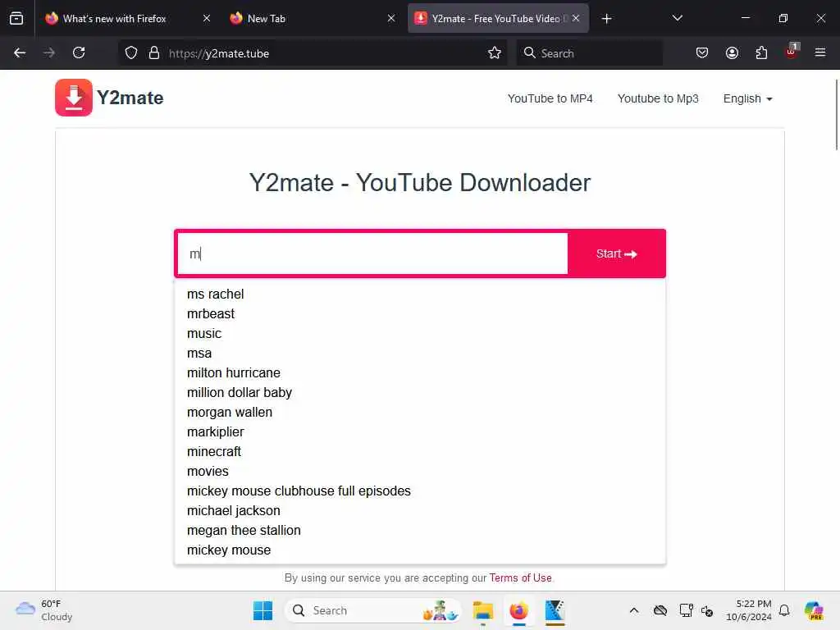Open clock showing 5:22 PM 10/6/2024
840x630 pixels.
[748, 610]
